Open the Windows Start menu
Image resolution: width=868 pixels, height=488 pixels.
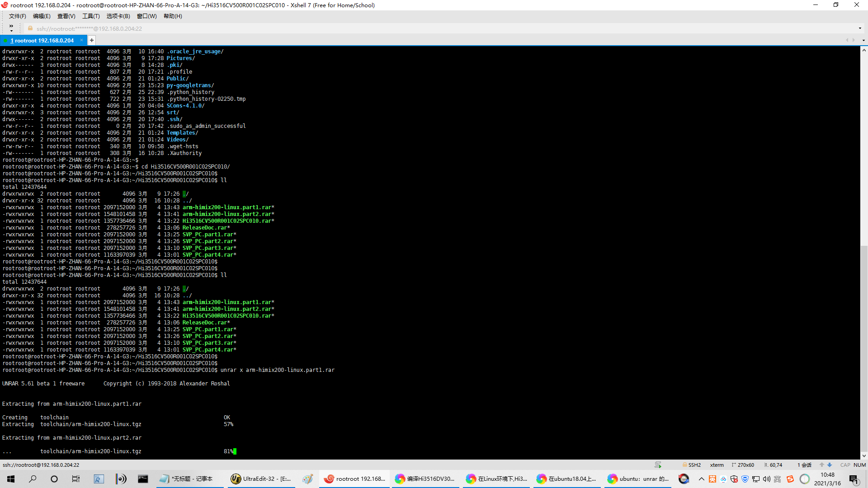click(11, 479)
